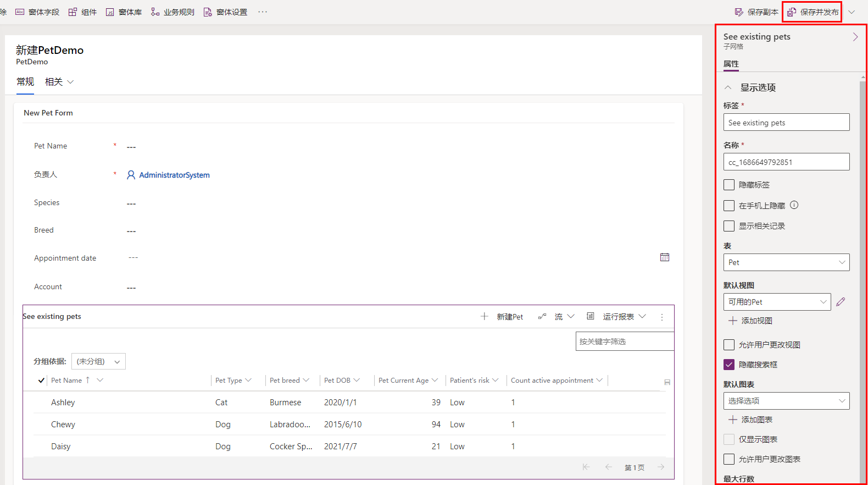Click the name field cc_1686649792851
Screen dimensions: 868x485
786,162
